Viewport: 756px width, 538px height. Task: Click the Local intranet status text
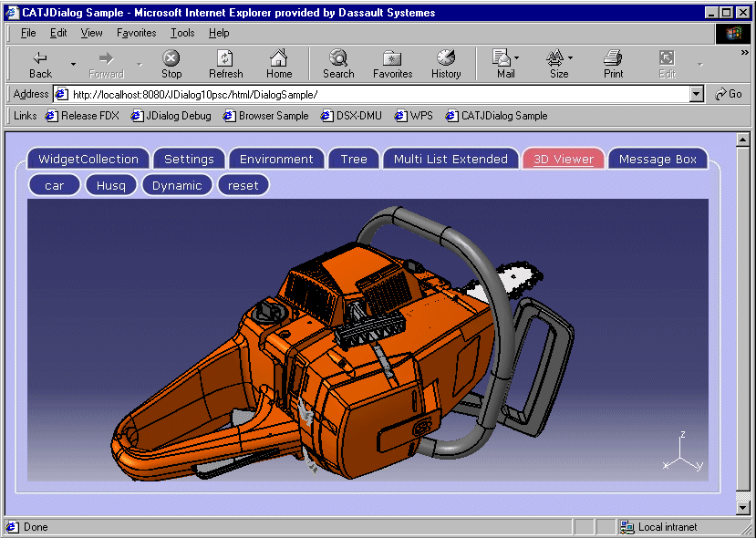point(668,527)
